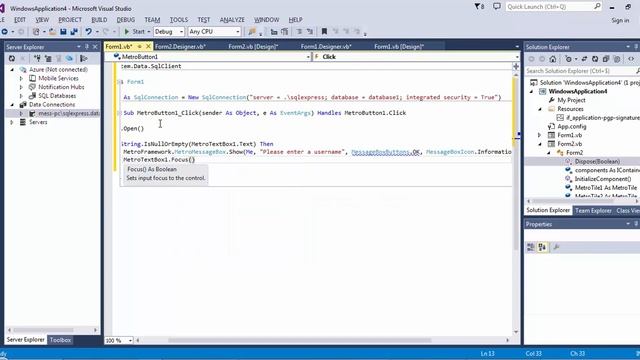Click Connect to Database icon in Server Explorer
This screenshot has height=360, width=640.
37,58
